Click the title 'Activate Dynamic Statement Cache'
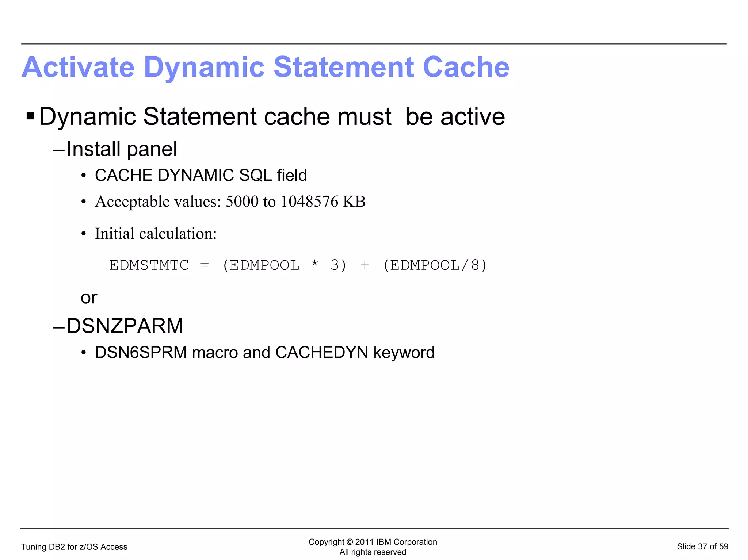Image resolution: width=748 pixels, height=560 pixels. click(x=266, y=68)
